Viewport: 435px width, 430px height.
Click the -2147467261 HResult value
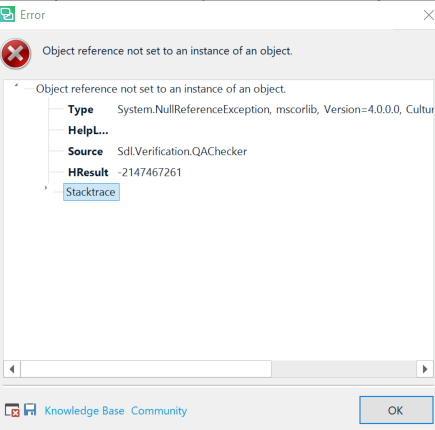pos(149,172)
